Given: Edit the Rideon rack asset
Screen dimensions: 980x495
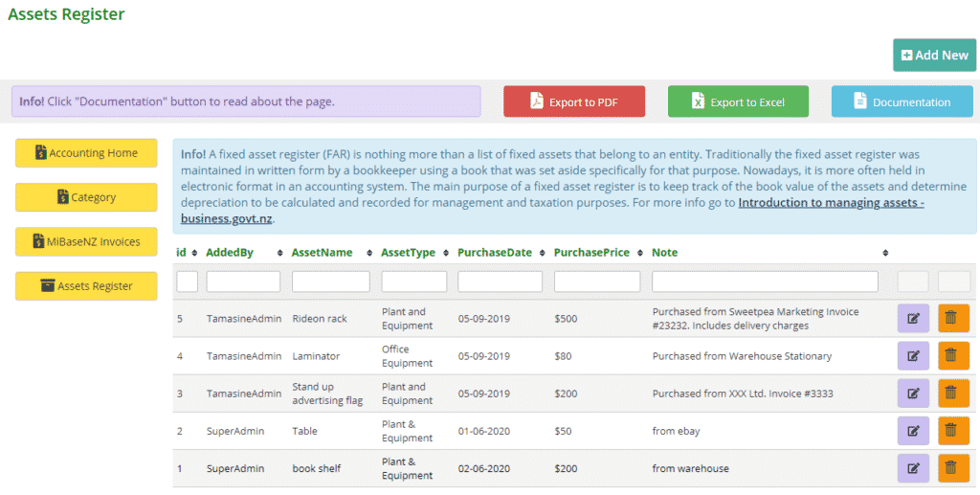Looking at the screenshot, I should [913, 319].
